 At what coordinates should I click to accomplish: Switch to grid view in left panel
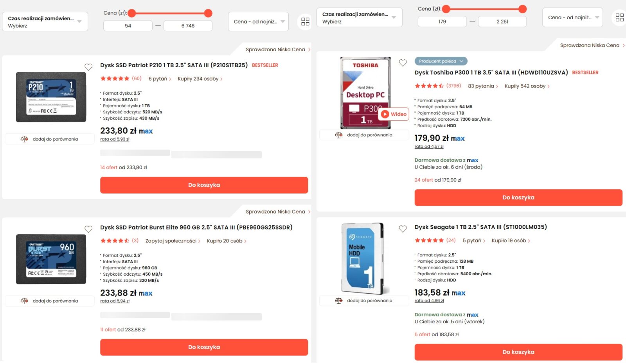305,22
